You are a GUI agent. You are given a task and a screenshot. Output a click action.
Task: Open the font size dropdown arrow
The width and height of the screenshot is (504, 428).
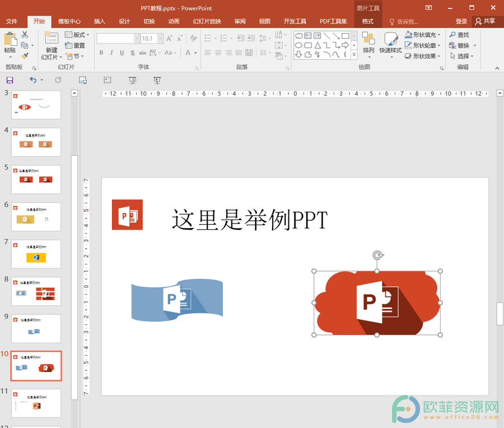point(160,39)
